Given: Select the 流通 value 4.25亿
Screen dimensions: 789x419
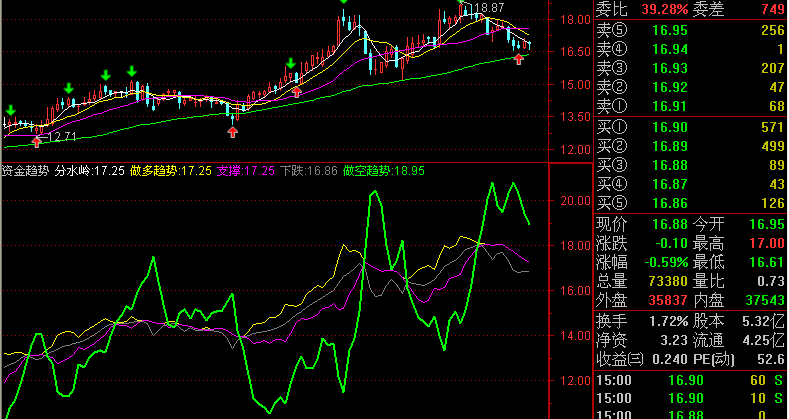Looking at the screenshot, I should pyautogui.click(x=763, y=340).
